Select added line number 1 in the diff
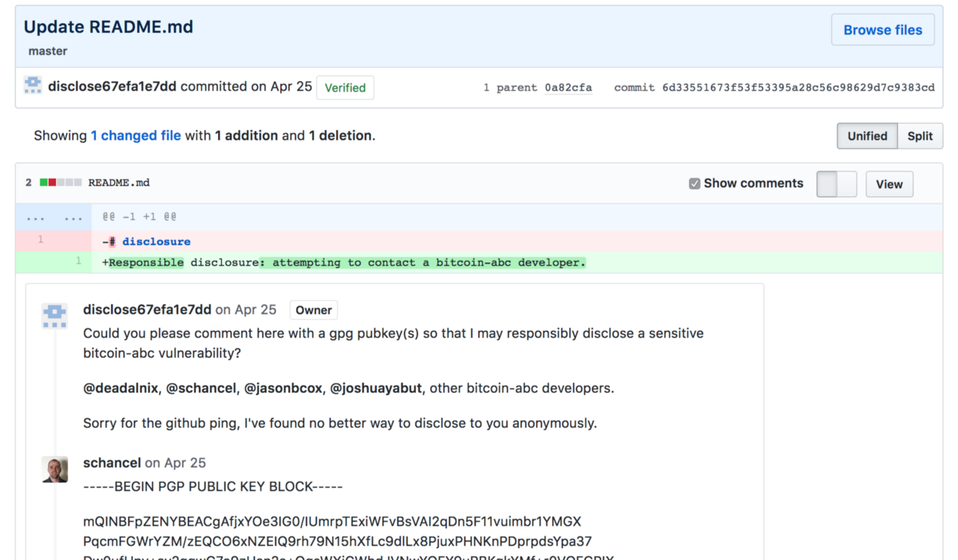Screen dimensions: 958x560 [x=78, y=262]
